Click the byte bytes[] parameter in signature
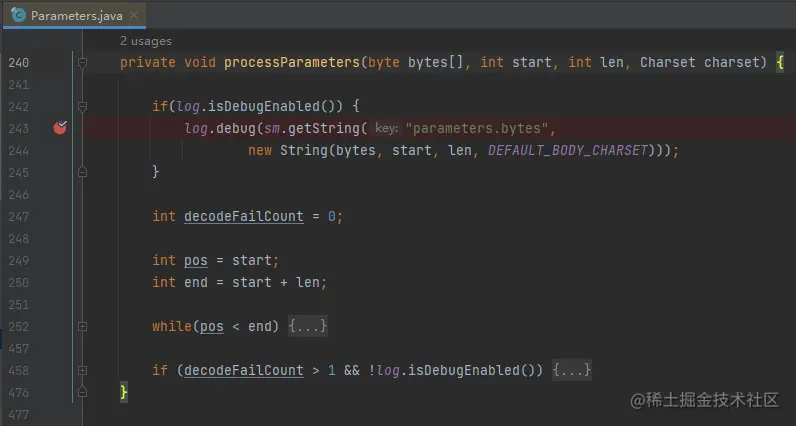 point(416,62)
